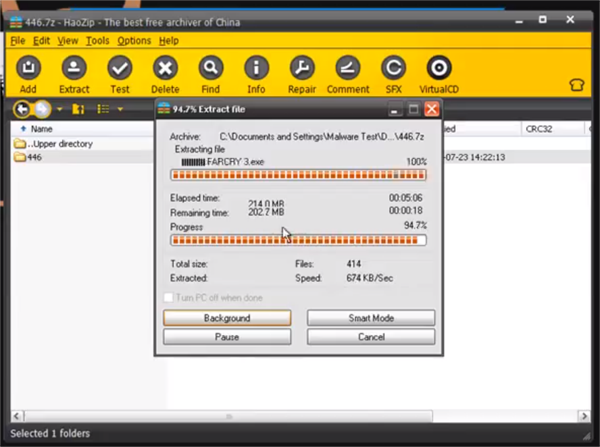Image resolution: width=600 pixels, height=447 pixels.
Task: Click the folder tree view icon
Action: click(x=78, y=109)
